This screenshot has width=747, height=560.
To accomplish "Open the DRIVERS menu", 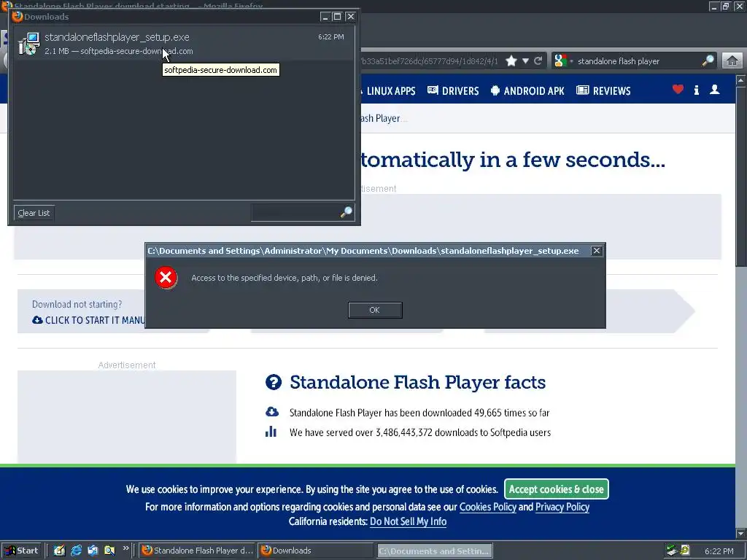I will click(x=453, y=91).
